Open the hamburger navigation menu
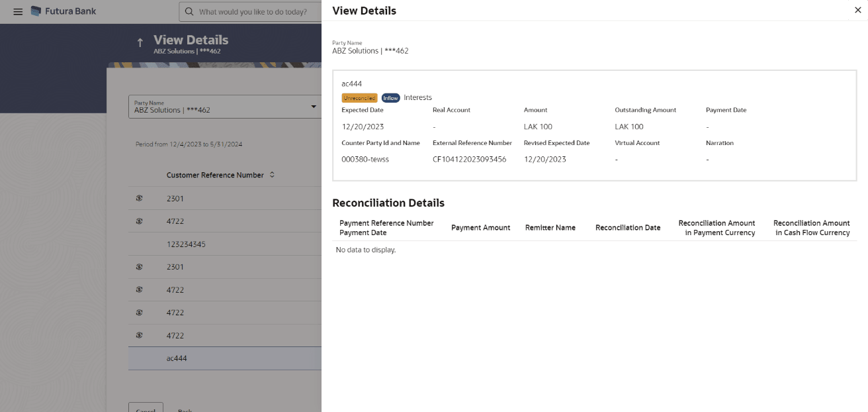This screenshot has height=412, width=868. pos(18,12)
